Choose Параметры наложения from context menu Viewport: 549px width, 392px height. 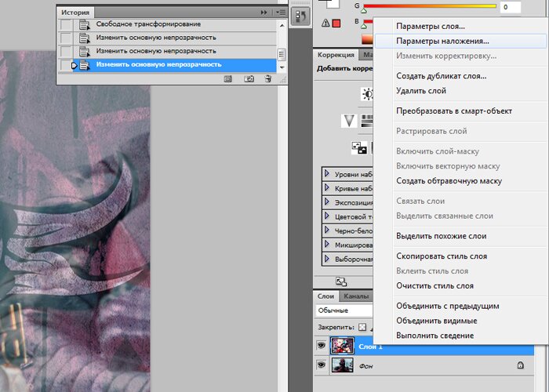point(442,41)
